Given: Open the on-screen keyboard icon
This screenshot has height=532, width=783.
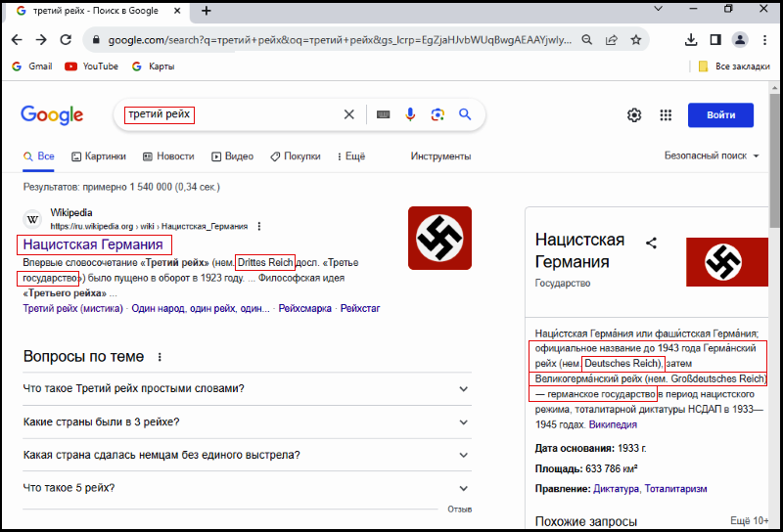Looking at the screenshot, I should pos(383,114).
